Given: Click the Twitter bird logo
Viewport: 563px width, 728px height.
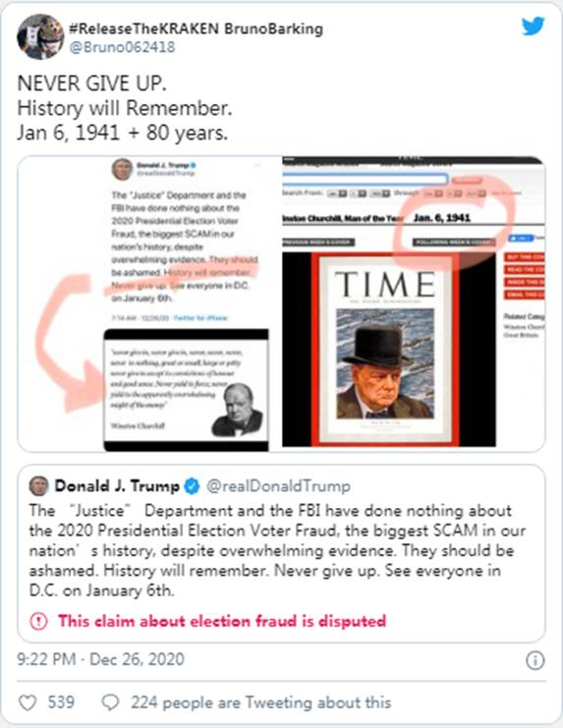Looking at the screenshot, I should click(x=533, y=27).
